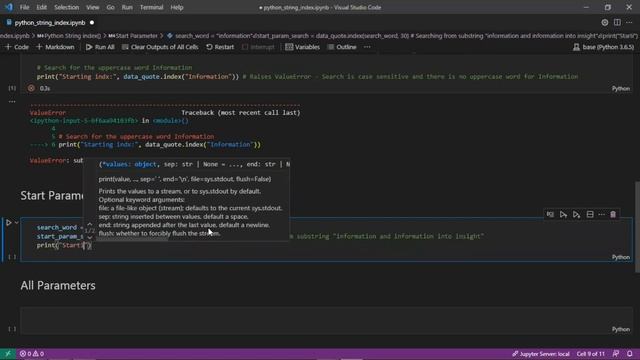Open the Edit menu

(41, 7)
